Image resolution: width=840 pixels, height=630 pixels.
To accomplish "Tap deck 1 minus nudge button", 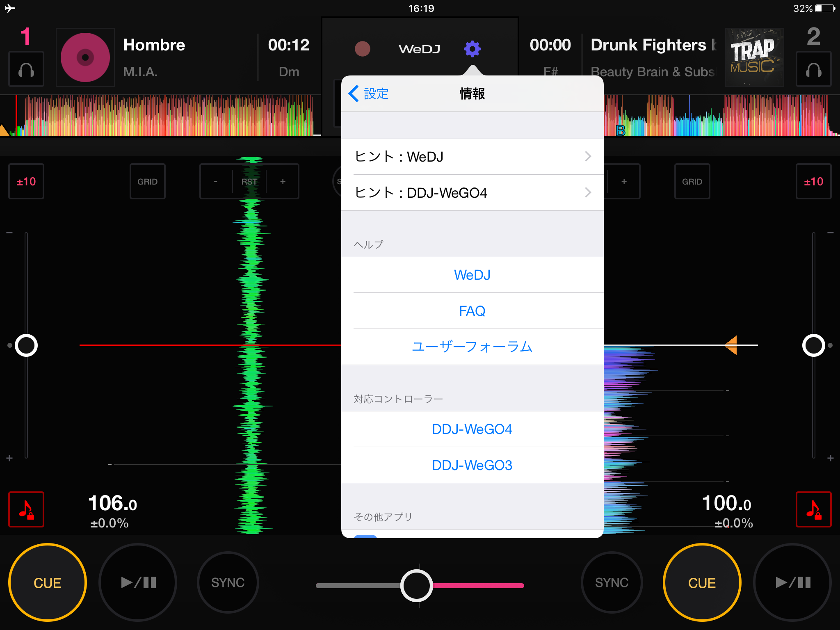I will point(216,181).
